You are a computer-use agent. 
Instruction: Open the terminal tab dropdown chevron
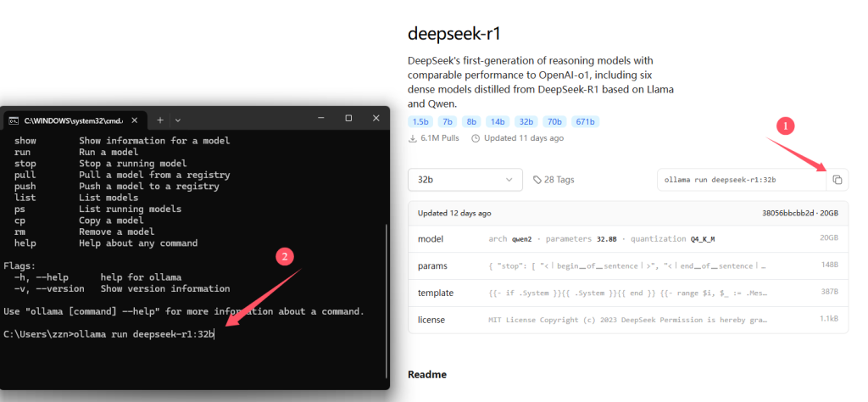[178, 120]
